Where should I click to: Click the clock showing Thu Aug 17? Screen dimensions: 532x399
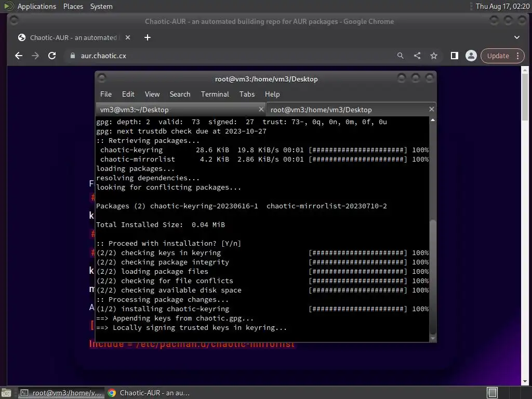click(x=502, y=6)
